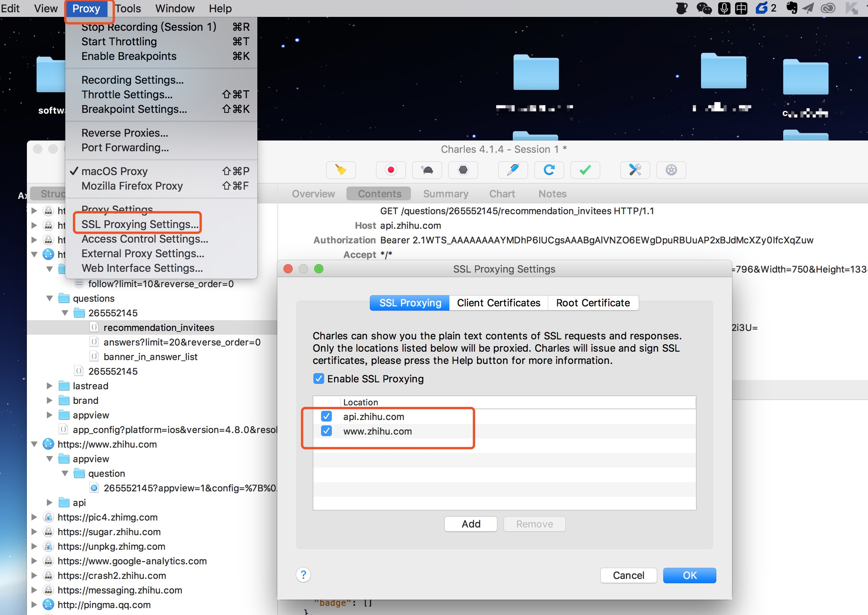Click the microphone icon in menu bar
Viewport: 868px width, 615px height.
724,8
